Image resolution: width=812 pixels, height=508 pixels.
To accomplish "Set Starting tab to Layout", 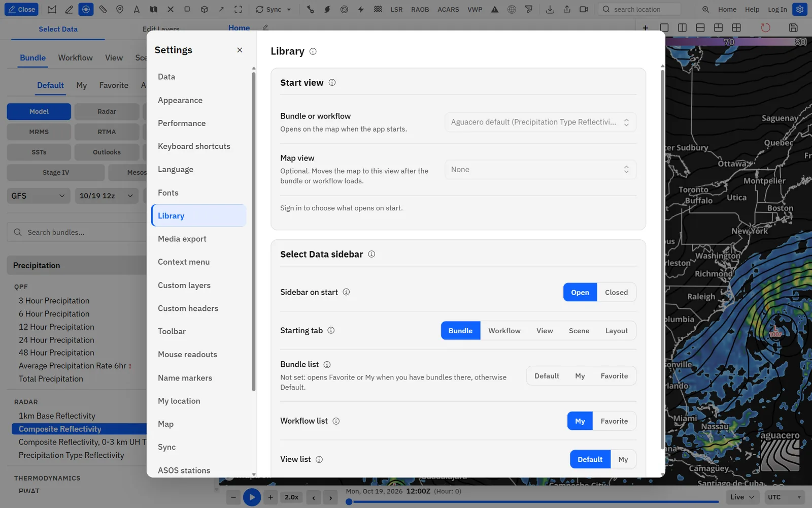I will tap(617, 331).
